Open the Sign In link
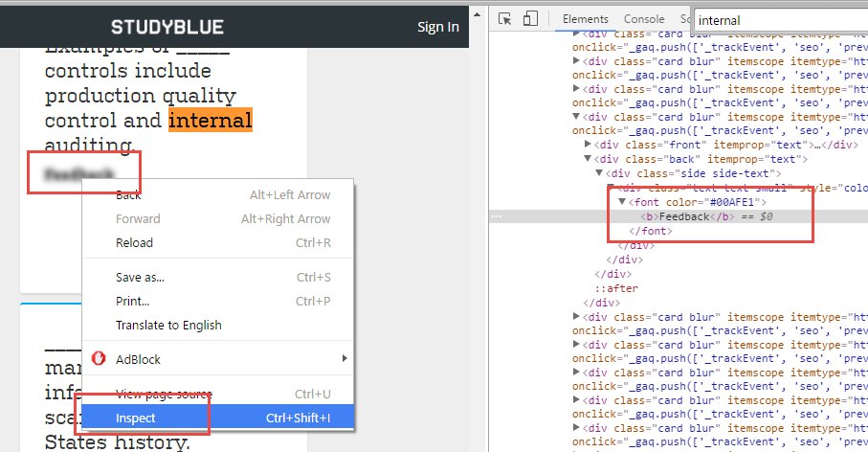This screenshot has height=452, width=868. click(438, 27)
